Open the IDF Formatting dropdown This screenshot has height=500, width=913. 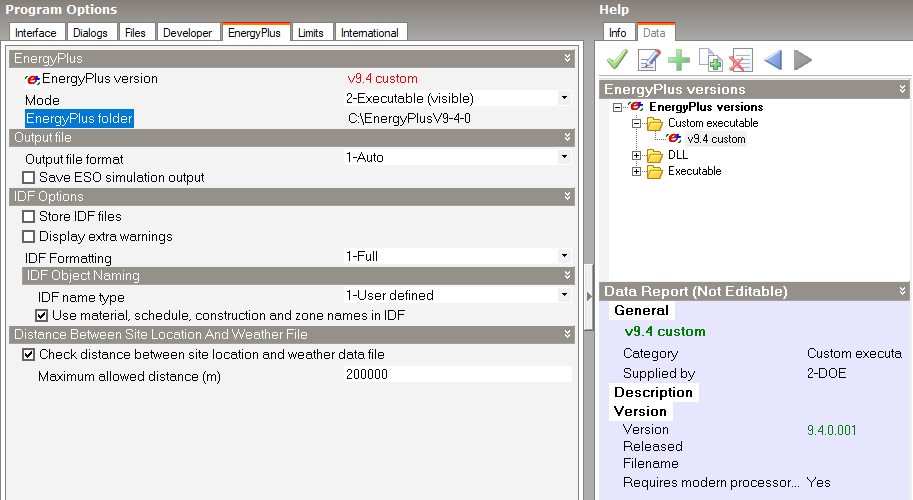(564, 256)
